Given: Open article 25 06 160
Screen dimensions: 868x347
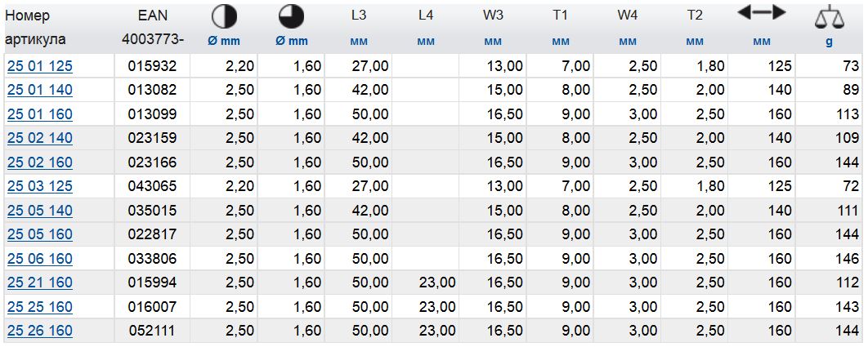Looking at the screenshot, I should (x=39, y=259).
